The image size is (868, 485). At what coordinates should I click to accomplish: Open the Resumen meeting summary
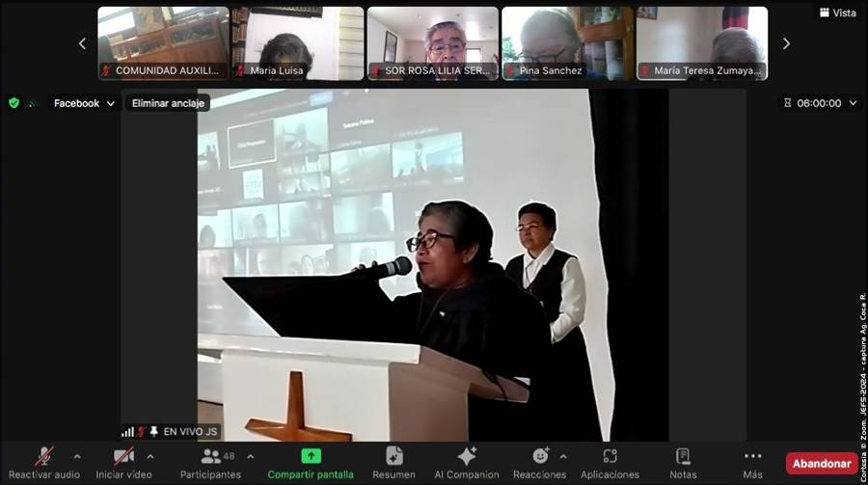393,464
